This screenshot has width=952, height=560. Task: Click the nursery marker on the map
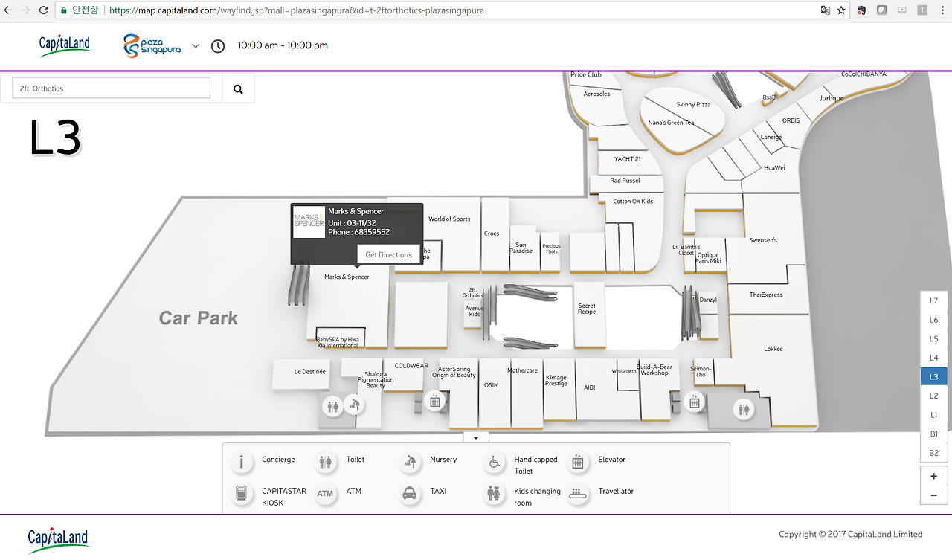pos(355,405)
